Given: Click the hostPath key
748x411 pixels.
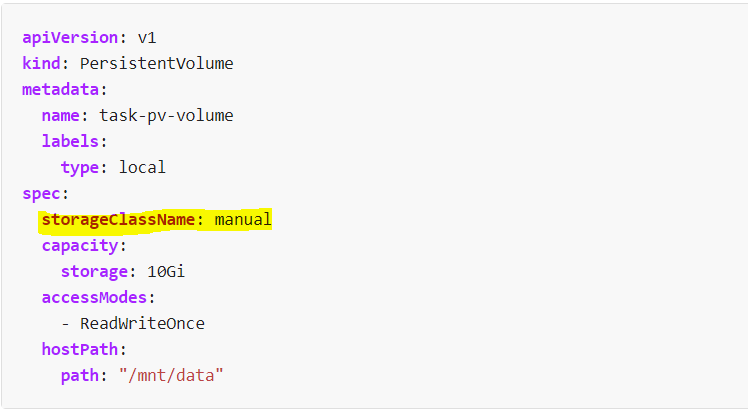Looking at the screenshot, I should (x=80, y=349).
